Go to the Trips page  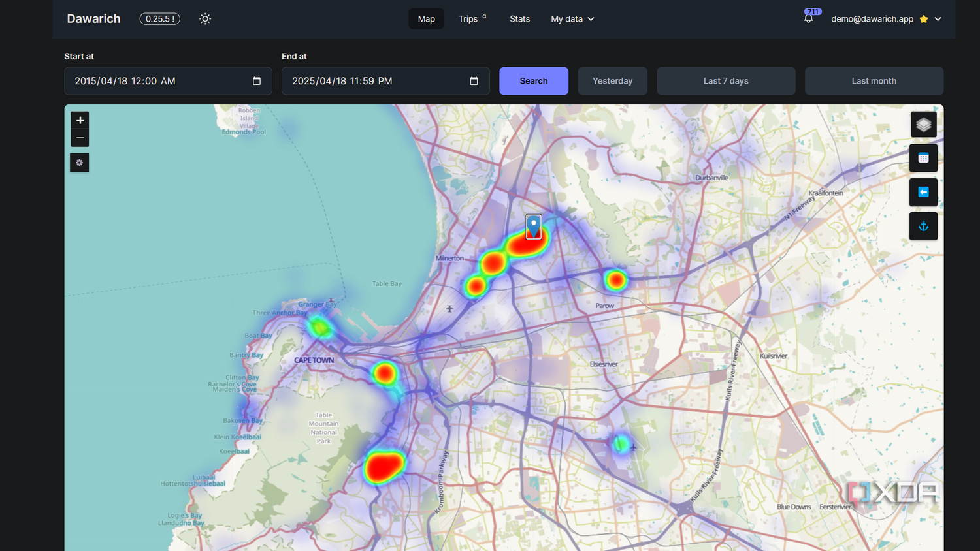[x=472, y=19]
